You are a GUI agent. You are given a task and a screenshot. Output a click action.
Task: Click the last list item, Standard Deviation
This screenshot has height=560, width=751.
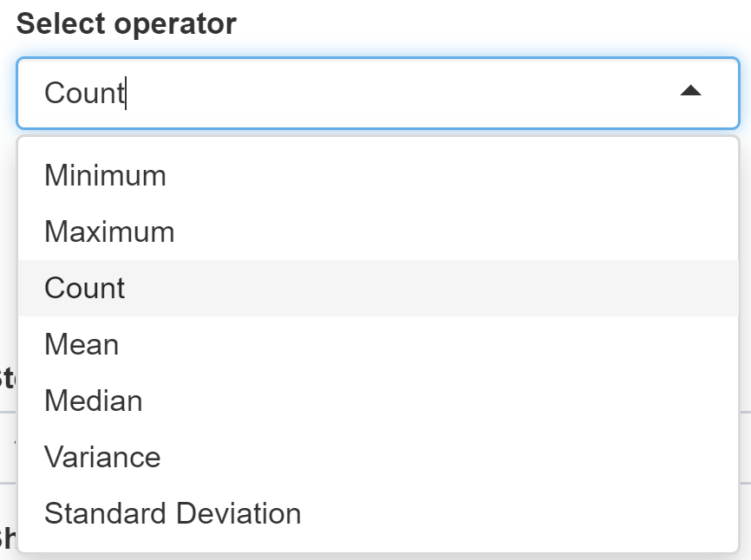[173, 514]
